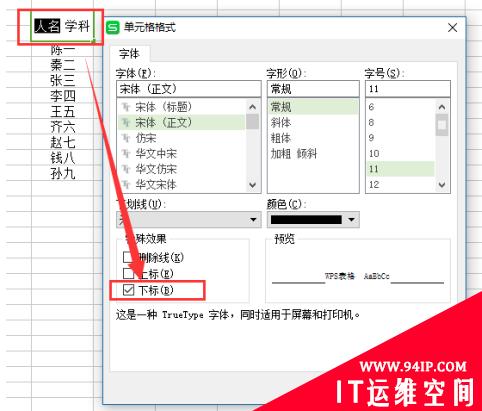This screenshot has height=411, width=482.
Task: Choose 华文宋体 font
Action: click(182, 184)
